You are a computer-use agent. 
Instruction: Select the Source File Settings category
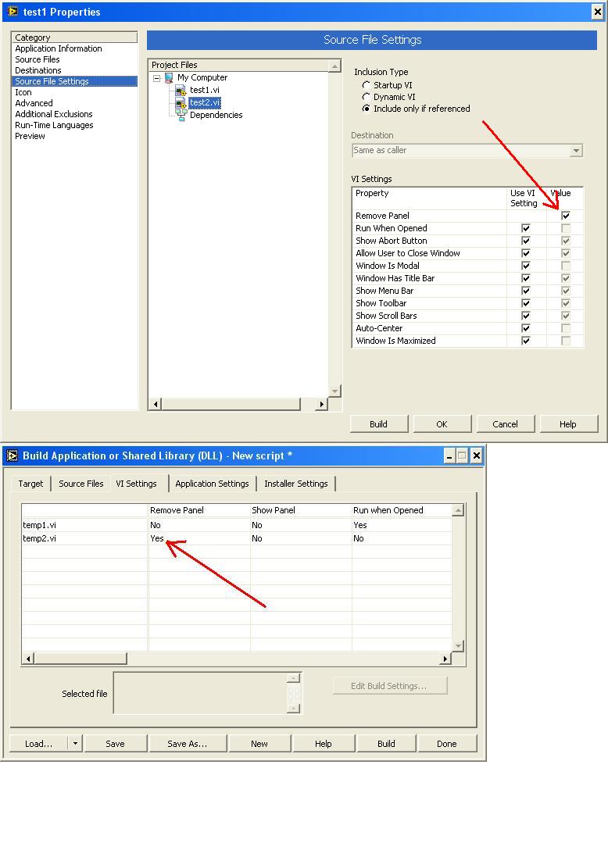74,81
